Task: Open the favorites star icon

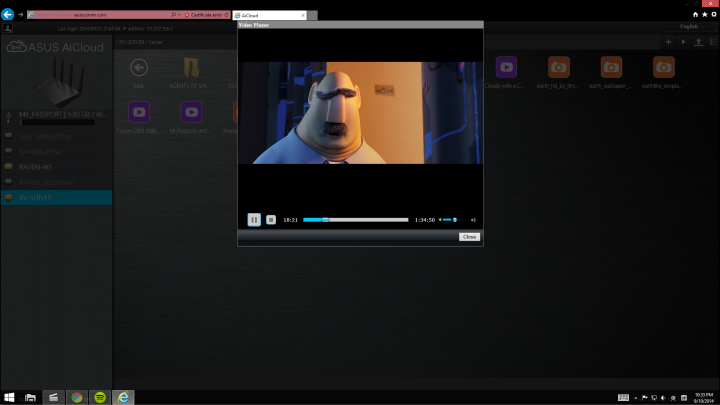Action: point(705,15)
